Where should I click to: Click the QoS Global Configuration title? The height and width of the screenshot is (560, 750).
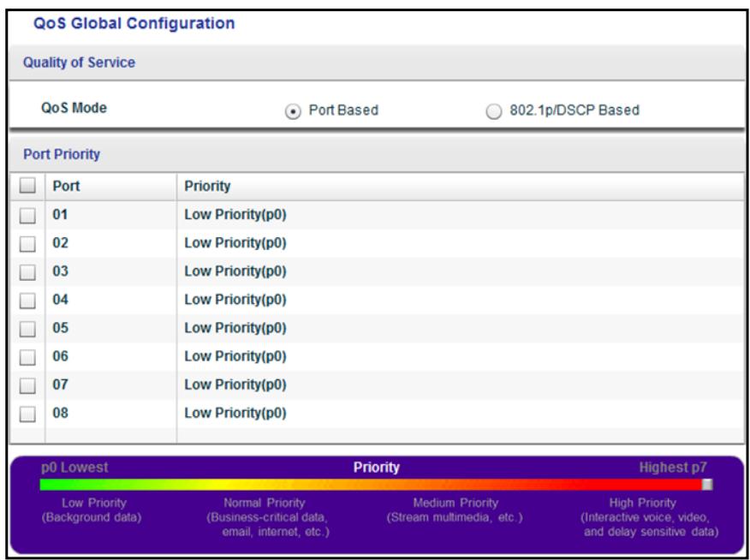[x=134, y=23]
